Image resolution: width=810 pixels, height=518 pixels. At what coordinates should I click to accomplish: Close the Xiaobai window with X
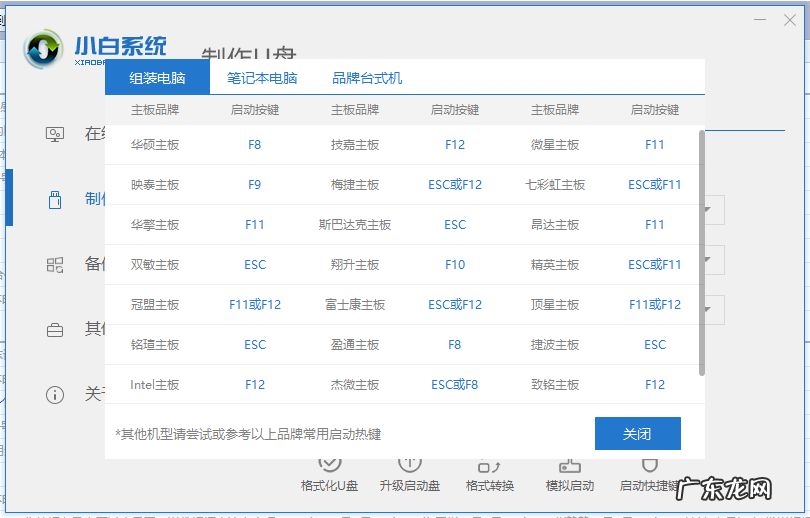[789, 20]
